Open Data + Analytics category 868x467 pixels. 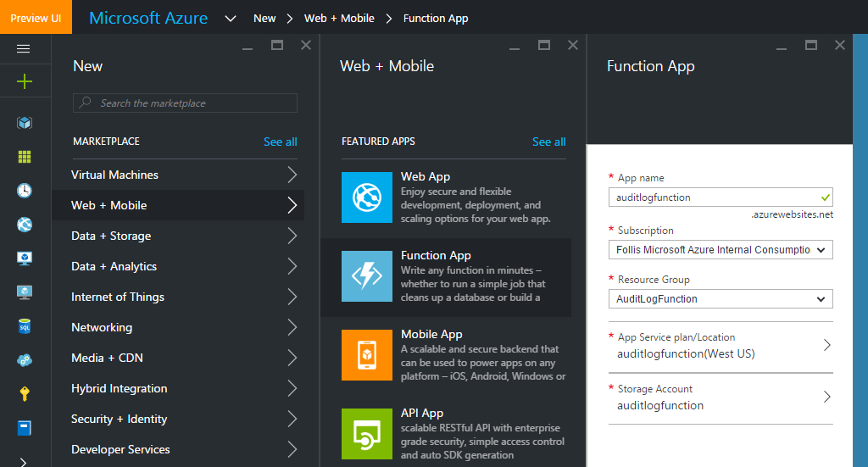point(178,266)
